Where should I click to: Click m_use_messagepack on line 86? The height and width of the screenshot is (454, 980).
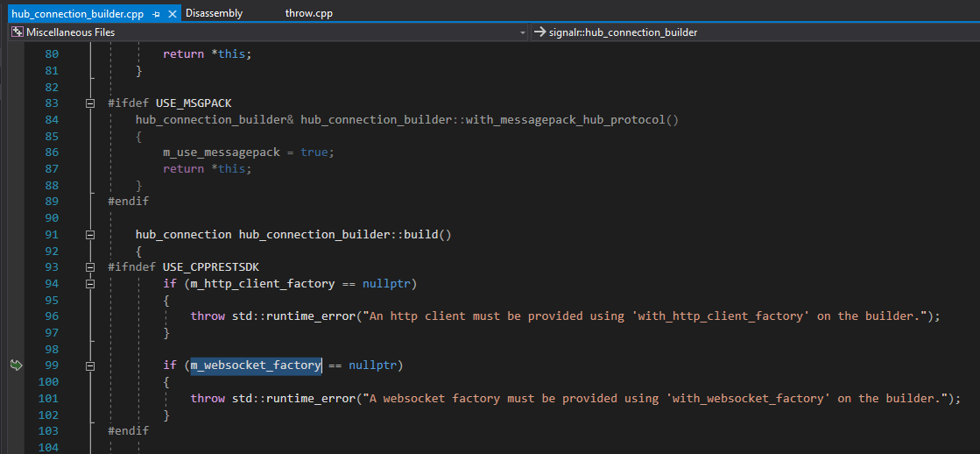point(222,152)
